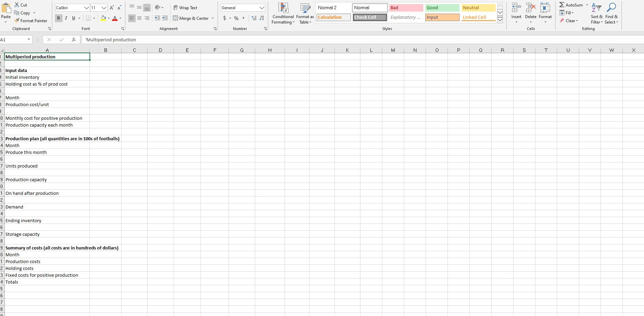Open the Format as Table menu
Image resolution: width=644 pixels, height=316 pixels.
pyautogui.click(x=305, y=14)
